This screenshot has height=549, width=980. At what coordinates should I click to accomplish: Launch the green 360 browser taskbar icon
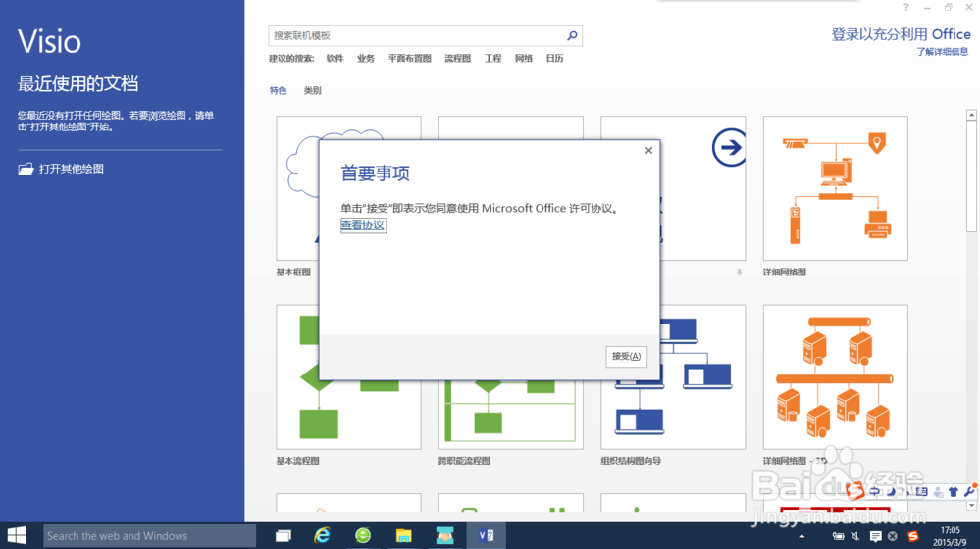tap(363, 536)
